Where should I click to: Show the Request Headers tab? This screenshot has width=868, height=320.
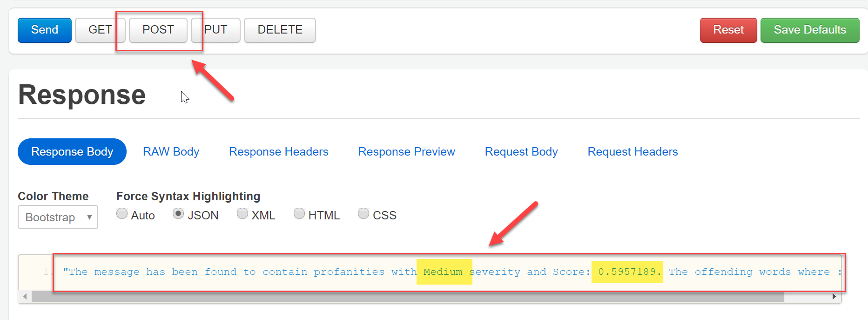click(632, 152)
